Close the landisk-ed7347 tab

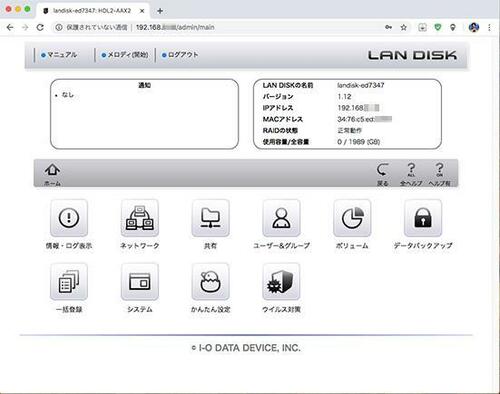(x=142, y=11)
